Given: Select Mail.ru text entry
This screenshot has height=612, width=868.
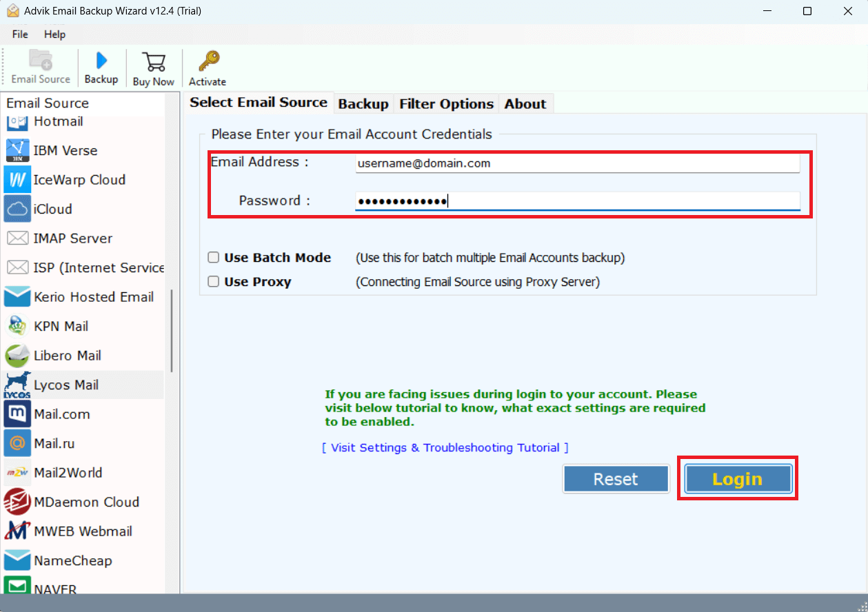Looking at the screenshot, I should pos(55,443).
